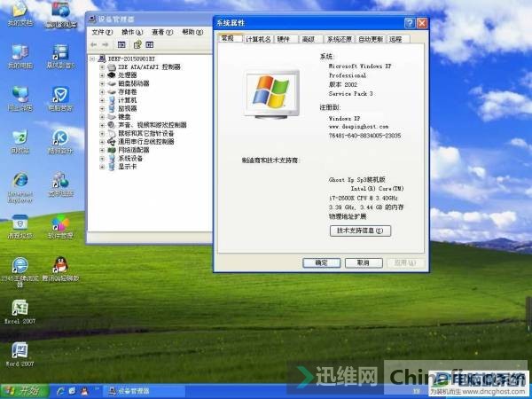Open the 文件(F) menu in Device Manager
532x399 pixels.
pos(102,32)
